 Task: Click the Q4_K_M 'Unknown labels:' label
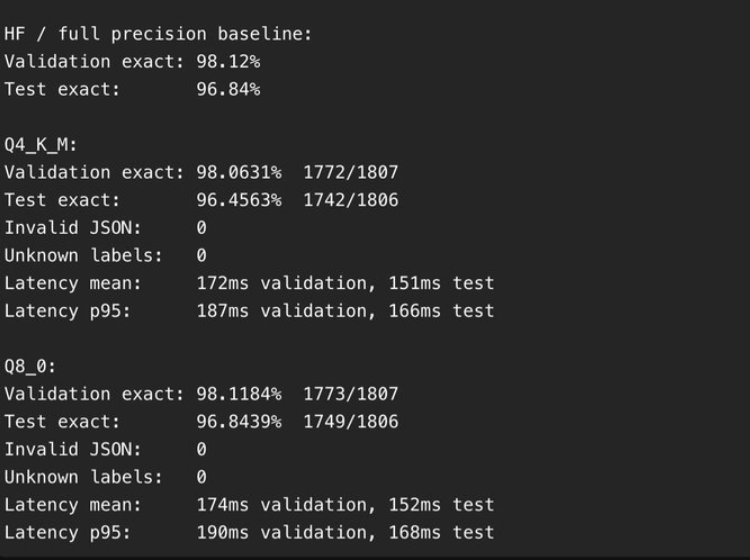[83, 255]
